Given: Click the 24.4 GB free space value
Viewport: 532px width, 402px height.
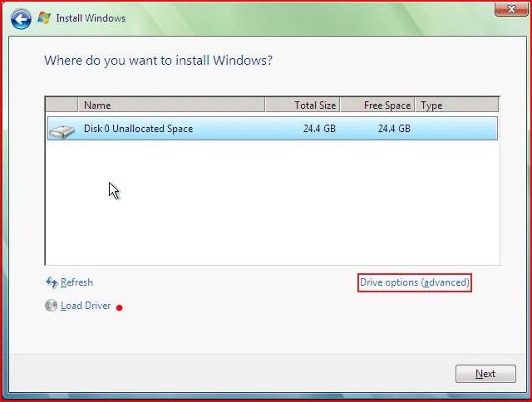Looking at the screenshot, I should (x=394, y=129).
